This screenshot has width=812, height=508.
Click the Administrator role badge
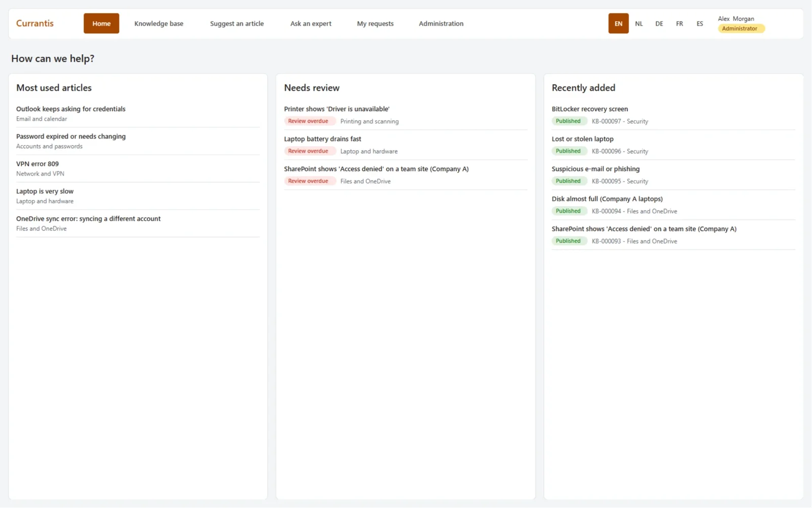pos(741,28)
